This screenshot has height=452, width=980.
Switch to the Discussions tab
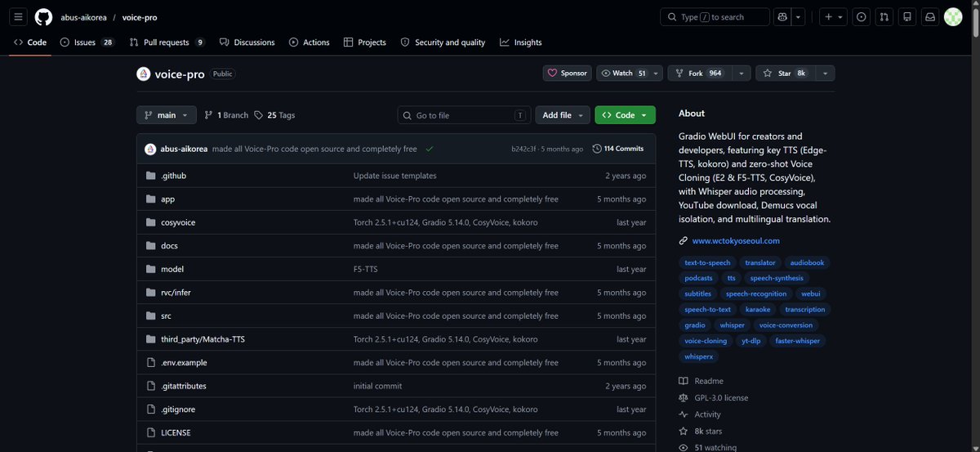pyautogui.click(x=247, y=43)
